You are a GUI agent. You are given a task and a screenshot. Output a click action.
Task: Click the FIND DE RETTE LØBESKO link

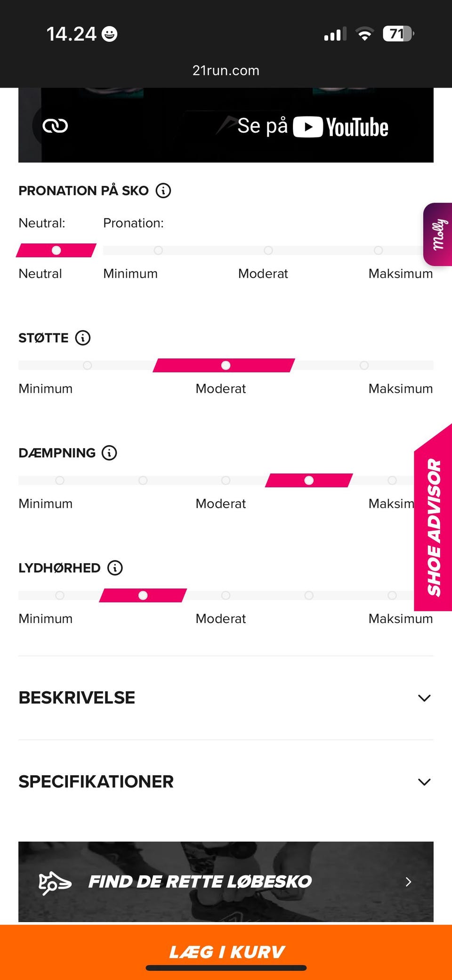[200, 881]
